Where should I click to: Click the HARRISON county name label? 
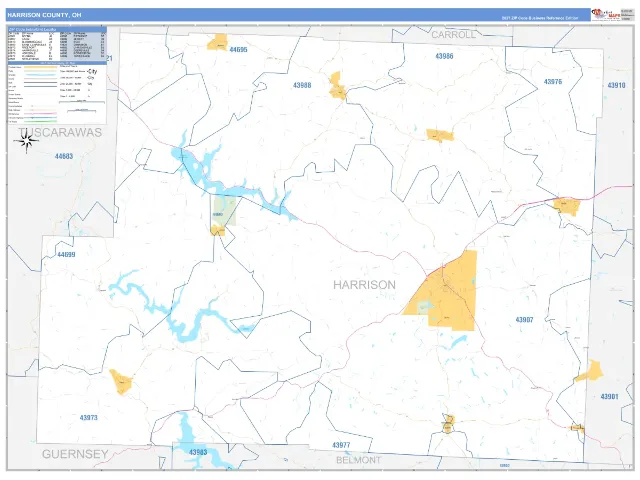point(364,285)
